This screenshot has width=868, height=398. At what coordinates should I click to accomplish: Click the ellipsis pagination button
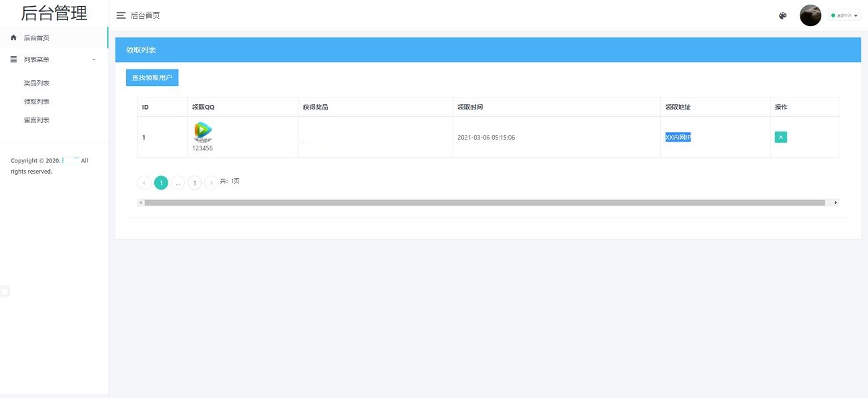tap(178, 183)
